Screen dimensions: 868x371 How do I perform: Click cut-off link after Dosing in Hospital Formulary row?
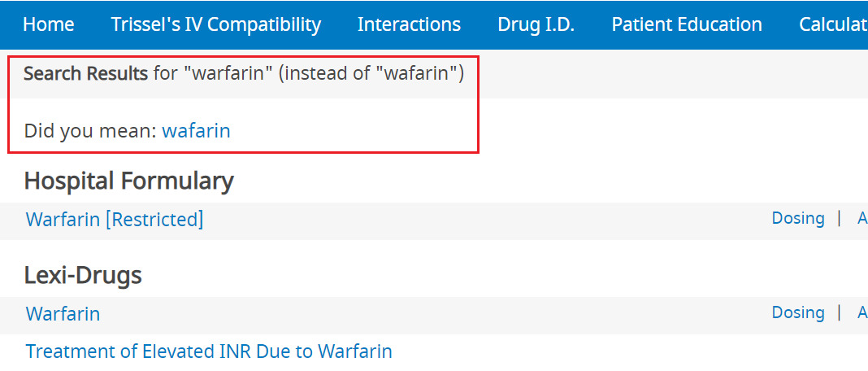click(861, 218)
